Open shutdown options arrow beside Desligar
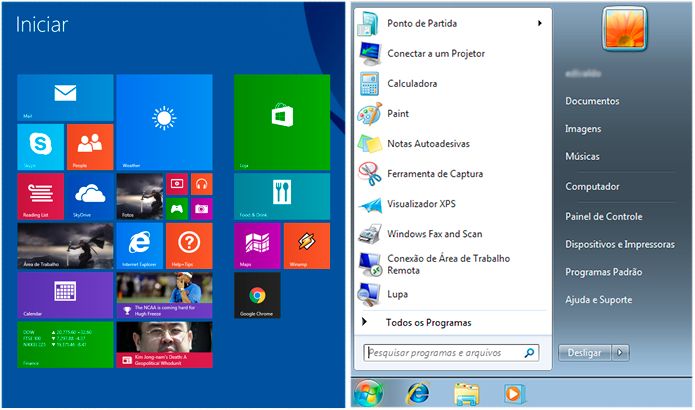Screen dimensions: 695x410 coord(620,353)
